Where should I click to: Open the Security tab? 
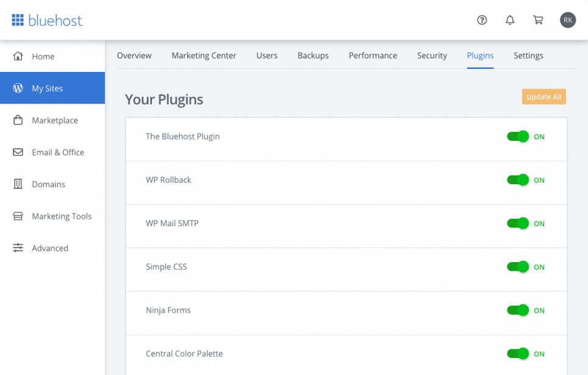432,55
